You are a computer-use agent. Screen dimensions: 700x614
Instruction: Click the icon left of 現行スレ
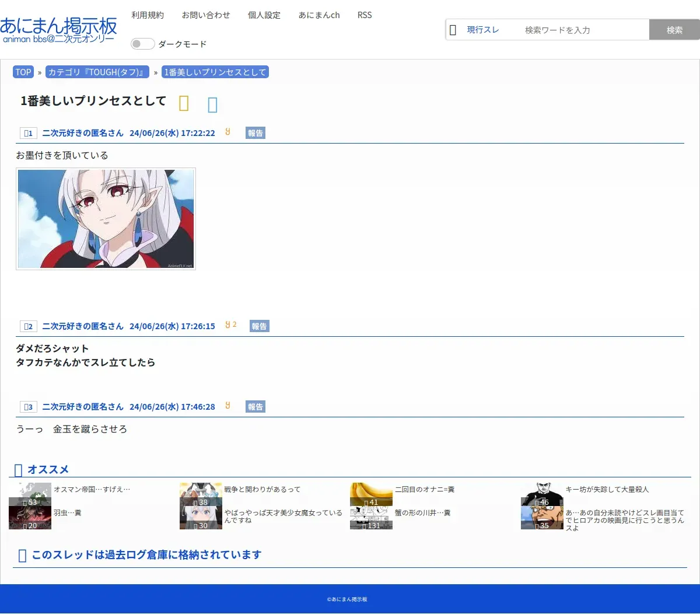[x=453, y=30]
